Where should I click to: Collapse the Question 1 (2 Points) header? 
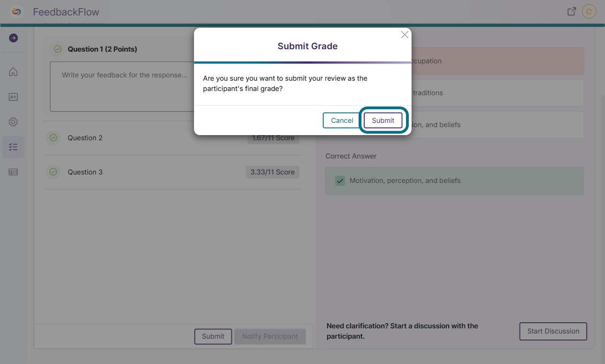coord(102,49)
